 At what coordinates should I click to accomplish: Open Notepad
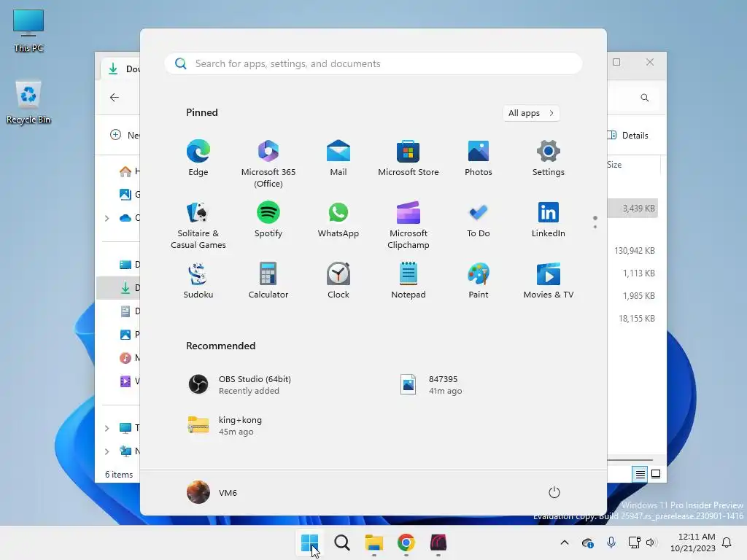[409, 281]
